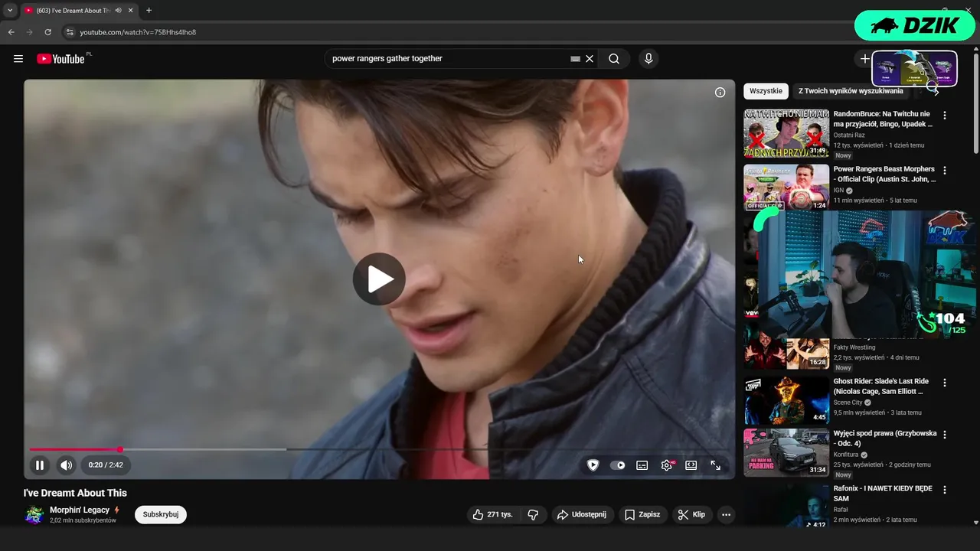Open Rafonix - I NAWET KIEDY BĘDĘ SAM title
980x551 pixels.
tap(883, 493)
